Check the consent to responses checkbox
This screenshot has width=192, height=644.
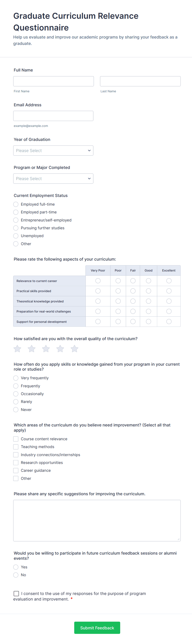(x=16, y=593)
